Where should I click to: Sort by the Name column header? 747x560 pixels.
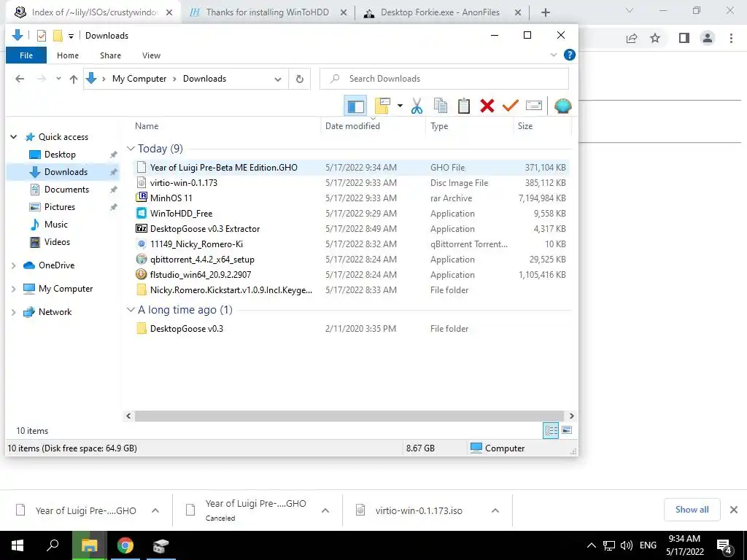coord(147,126)
